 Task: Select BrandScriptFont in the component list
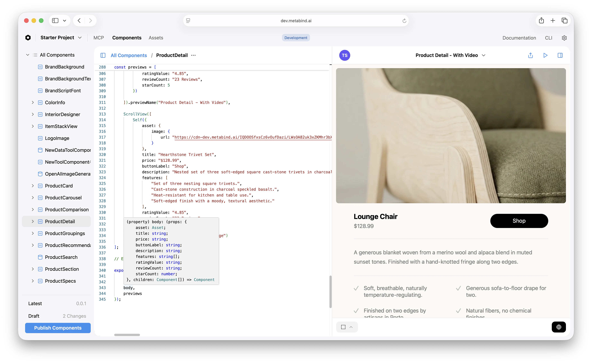[56, 91]
